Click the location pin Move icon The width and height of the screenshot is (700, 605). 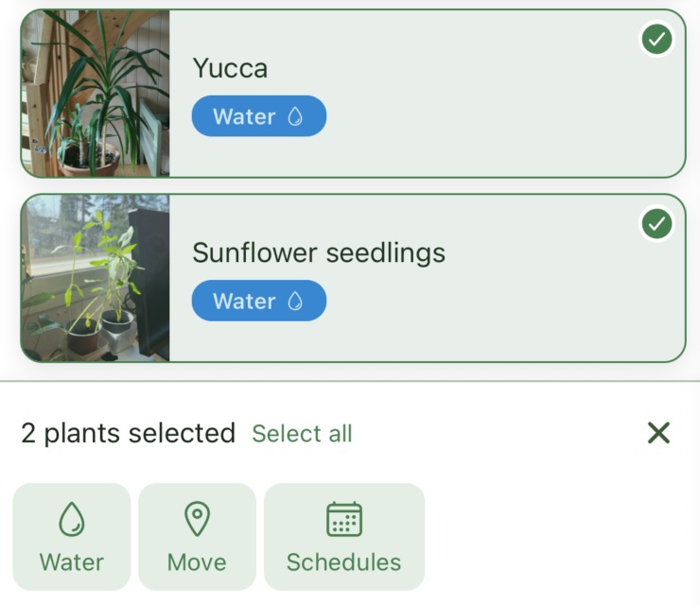point(197,519)
